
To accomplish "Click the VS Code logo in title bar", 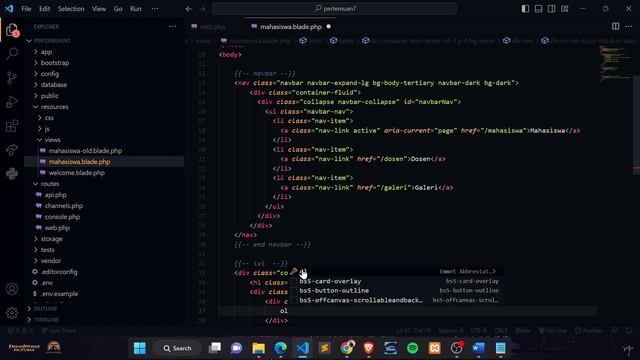I will pyautogui.click(x=9, y=9).
